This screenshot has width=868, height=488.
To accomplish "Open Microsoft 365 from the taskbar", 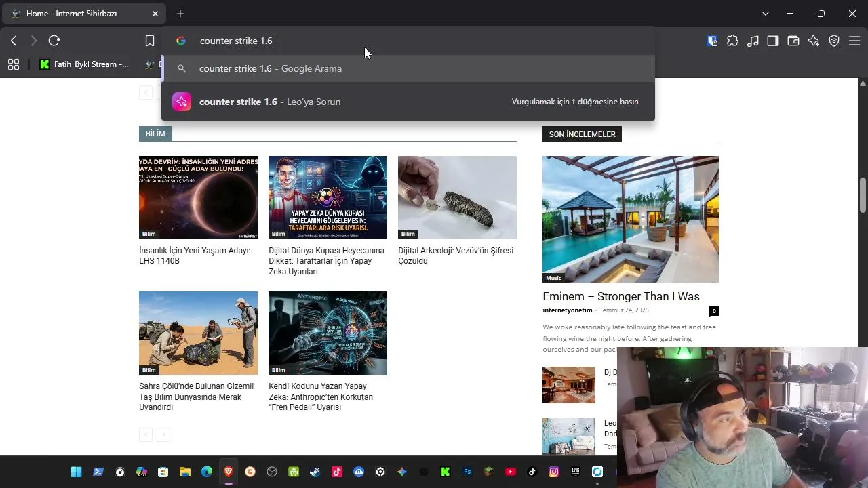I will 142,472.
